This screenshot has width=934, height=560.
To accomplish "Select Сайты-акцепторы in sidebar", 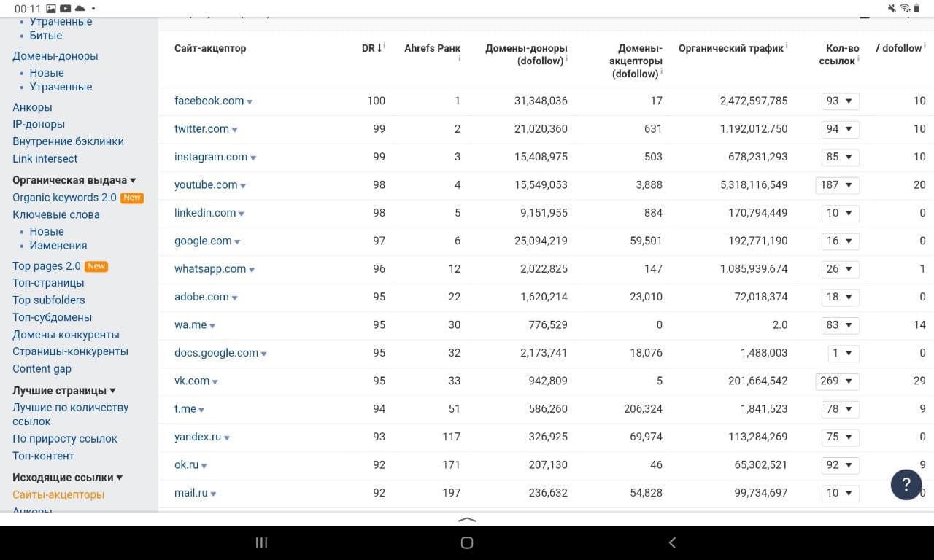I will [x=58, y=494].
